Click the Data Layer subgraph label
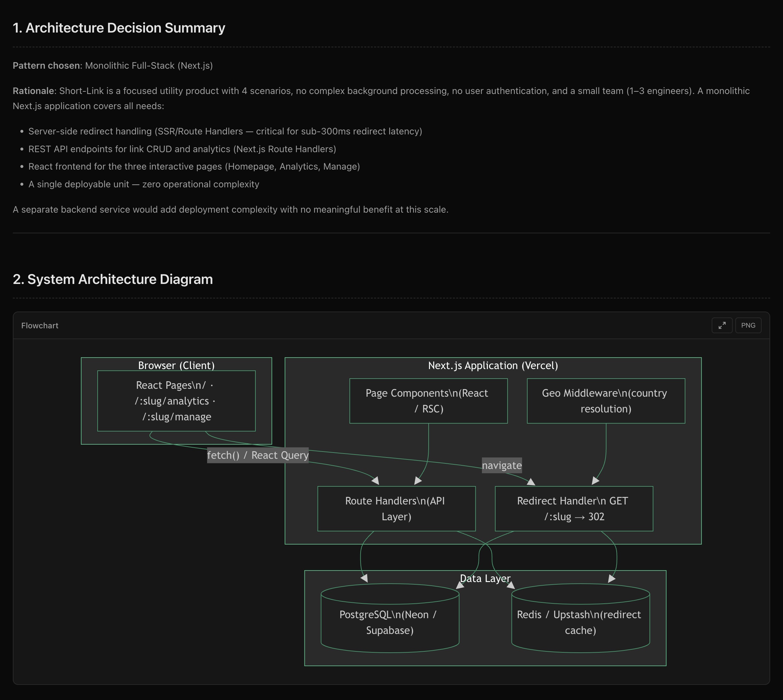 485,578
